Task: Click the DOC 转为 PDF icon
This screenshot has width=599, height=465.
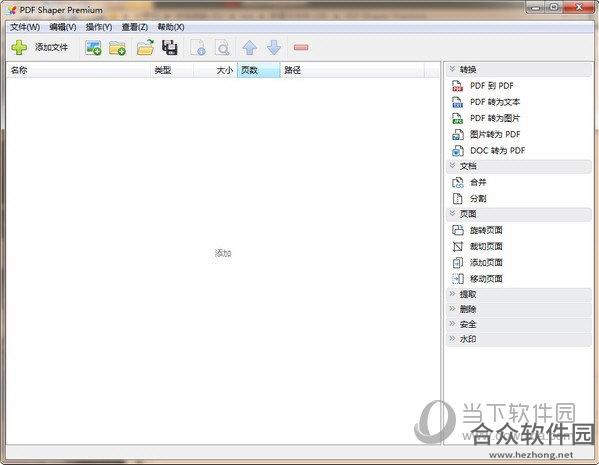Action: click(457, 151)
